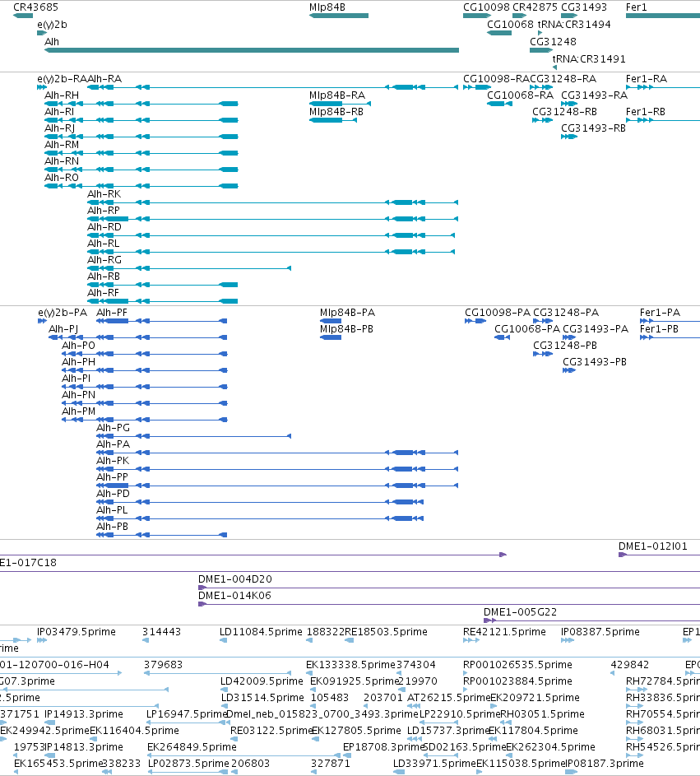Viewport: 700px width, 776px height.
Task: Select protein e(y)2b-PA label
Action: [x=63, y=313]
